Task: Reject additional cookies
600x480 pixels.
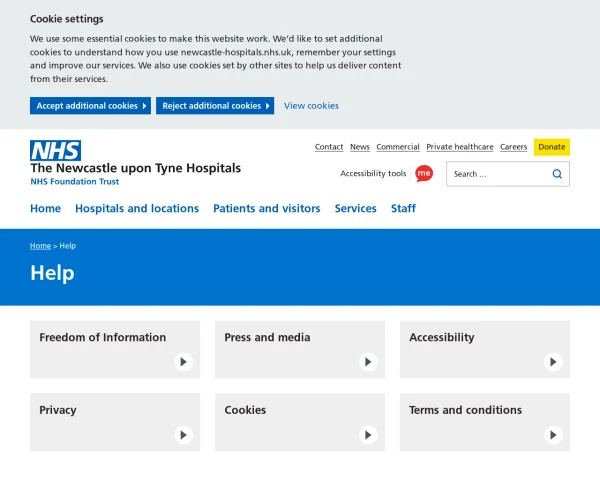Action: pyautogui.click(x=214, y=106)
